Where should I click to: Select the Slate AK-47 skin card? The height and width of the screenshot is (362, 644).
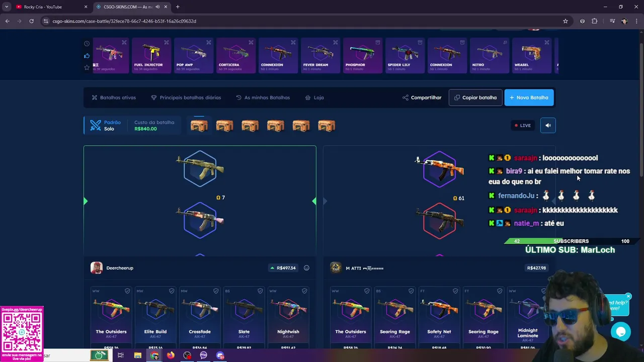point(244,318)
